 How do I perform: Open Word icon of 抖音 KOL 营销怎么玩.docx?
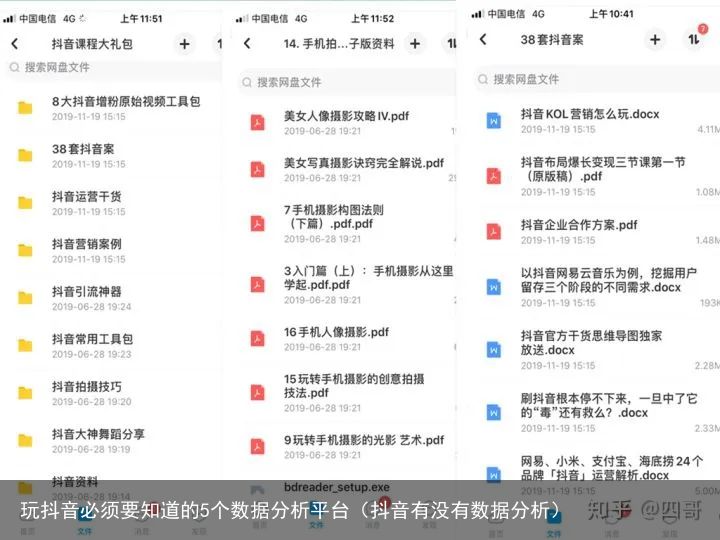[494, 121]
